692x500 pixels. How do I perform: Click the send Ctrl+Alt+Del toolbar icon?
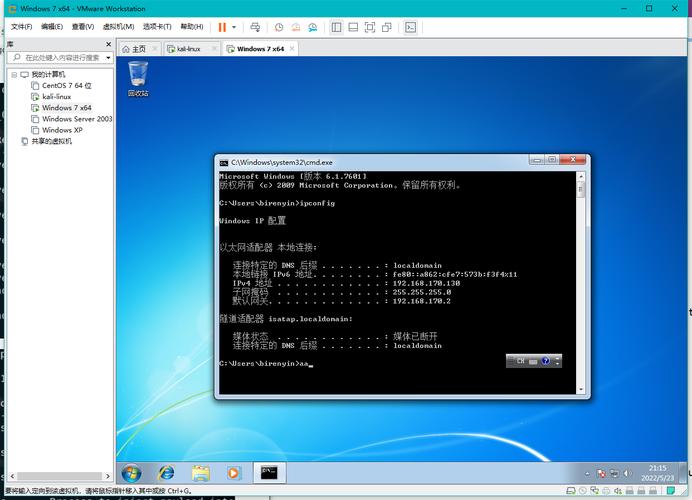click(256, 27)
